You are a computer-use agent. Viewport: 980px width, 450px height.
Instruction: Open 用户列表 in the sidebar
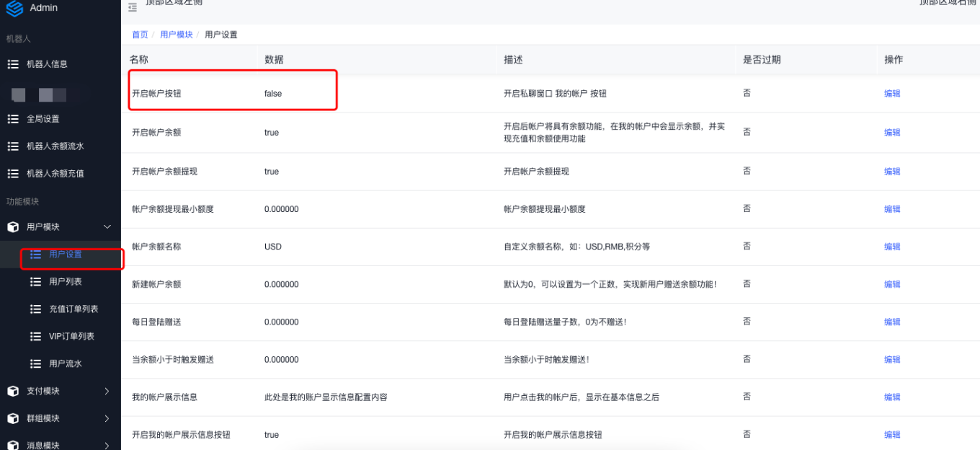pos(65,282)
